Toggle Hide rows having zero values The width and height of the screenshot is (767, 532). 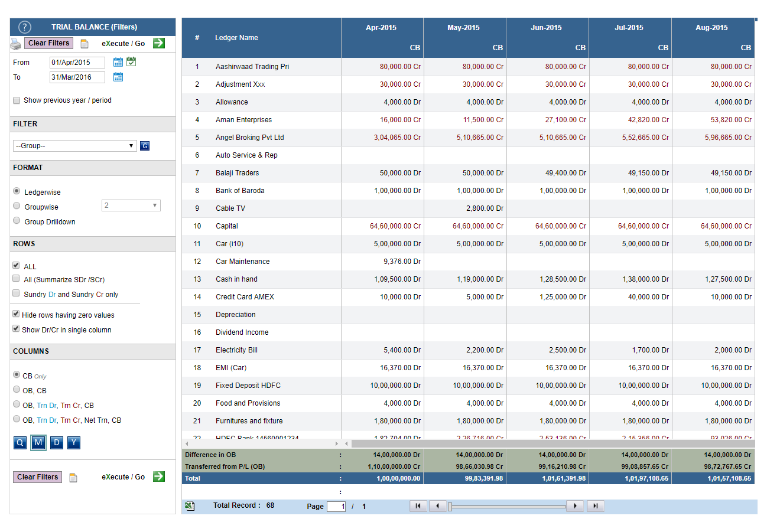pyautogui.click(x=16, y=314)
